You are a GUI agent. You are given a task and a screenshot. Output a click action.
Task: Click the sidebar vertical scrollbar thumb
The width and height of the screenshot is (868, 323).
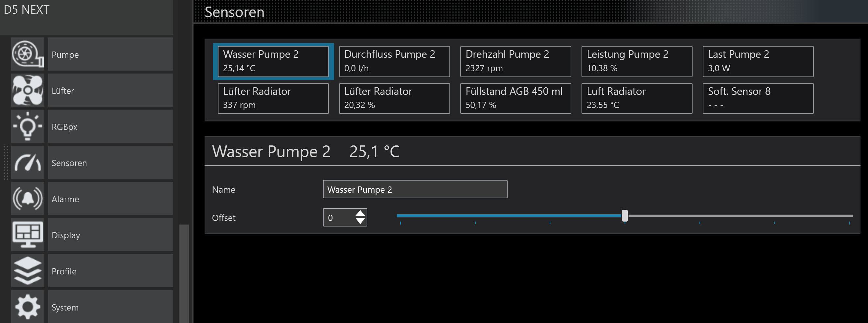click(x=184, y=273)
